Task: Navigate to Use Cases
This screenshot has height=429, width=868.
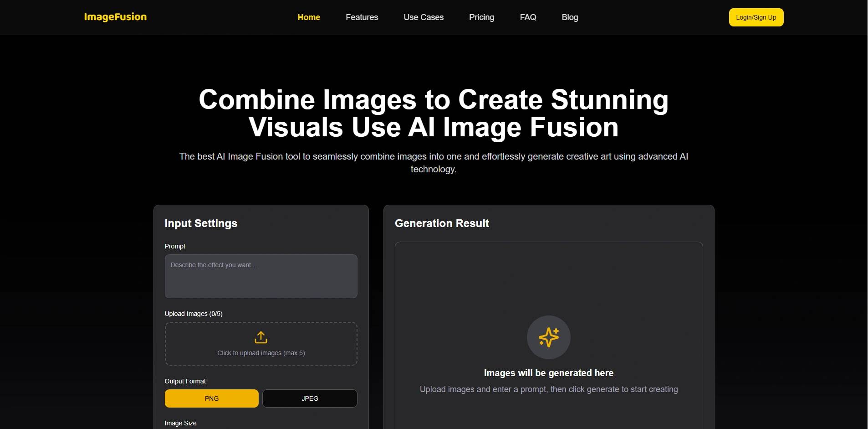Action: [x=423, y=17]
